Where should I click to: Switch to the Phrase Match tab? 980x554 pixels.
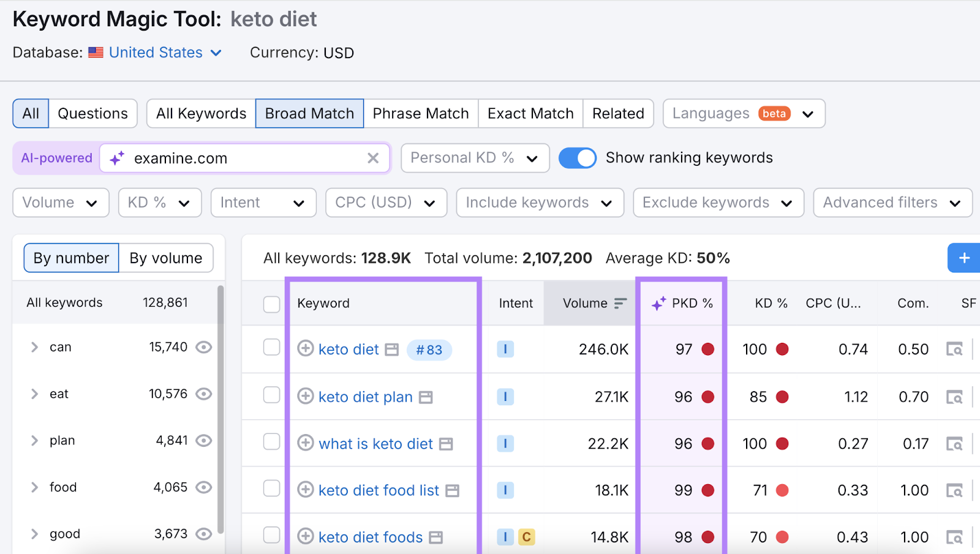click(421, 113)
